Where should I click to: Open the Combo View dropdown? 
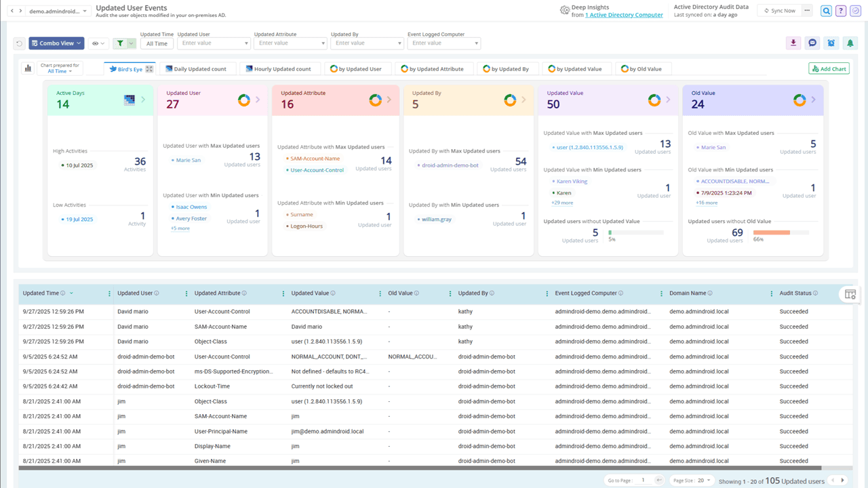[56, 43]
